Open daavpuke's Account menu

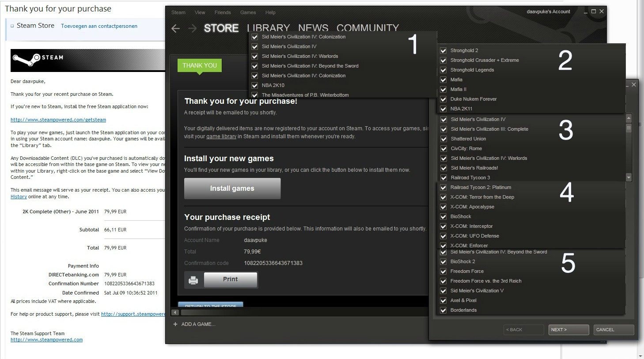548,11
